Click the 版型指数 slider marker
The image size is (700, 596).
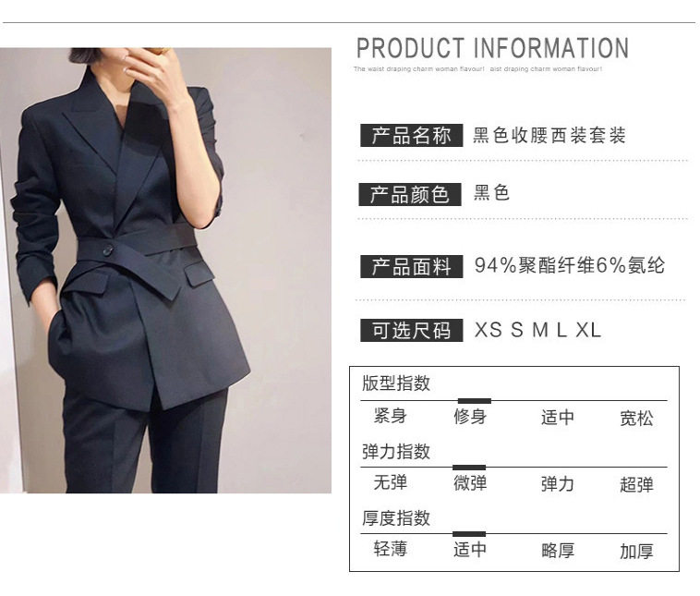(475, 401)
